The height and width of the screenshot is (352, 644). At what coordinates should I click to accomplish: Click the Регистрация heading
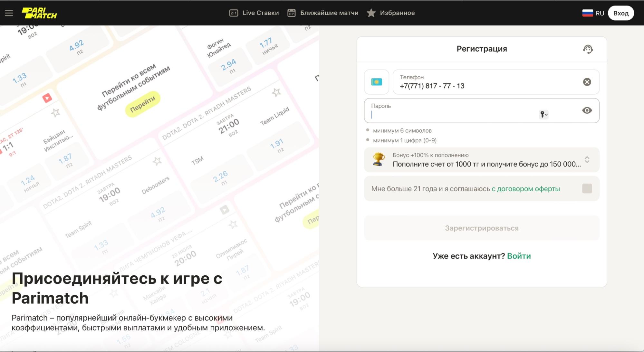(x=482, y=49)
